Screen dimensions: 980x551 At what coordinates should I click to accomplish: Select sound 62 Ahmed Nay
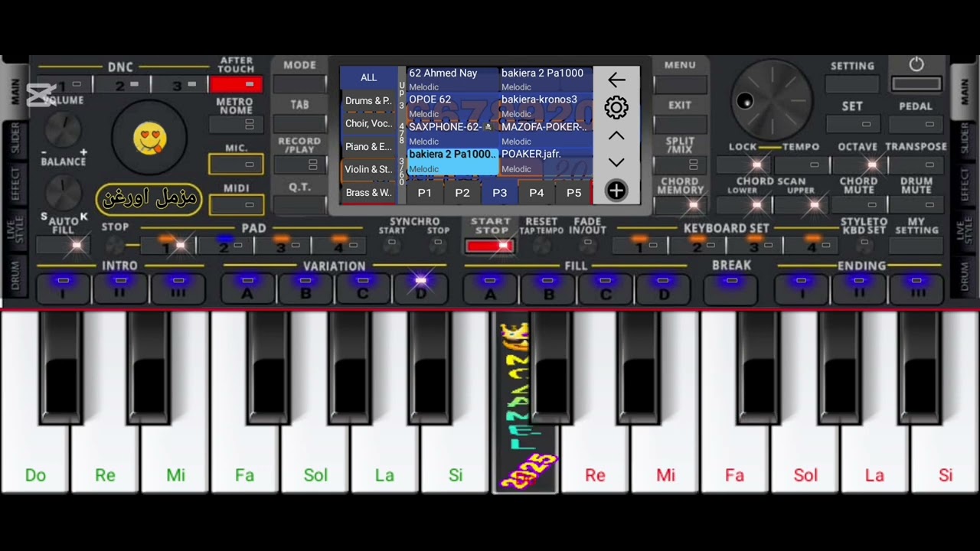pos(452,80)
